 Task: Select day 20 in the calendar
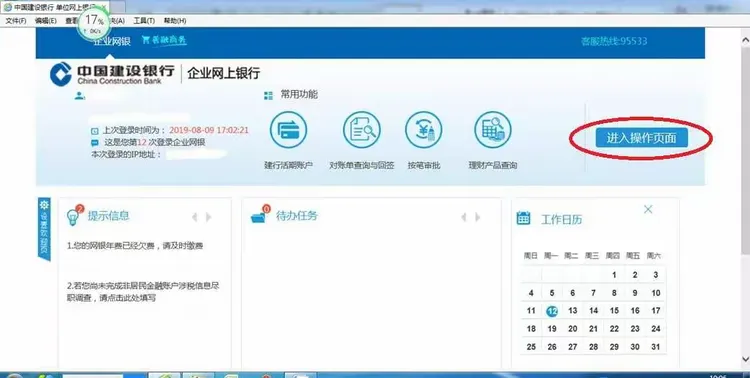pyautogui.click(x=573, y=329)
